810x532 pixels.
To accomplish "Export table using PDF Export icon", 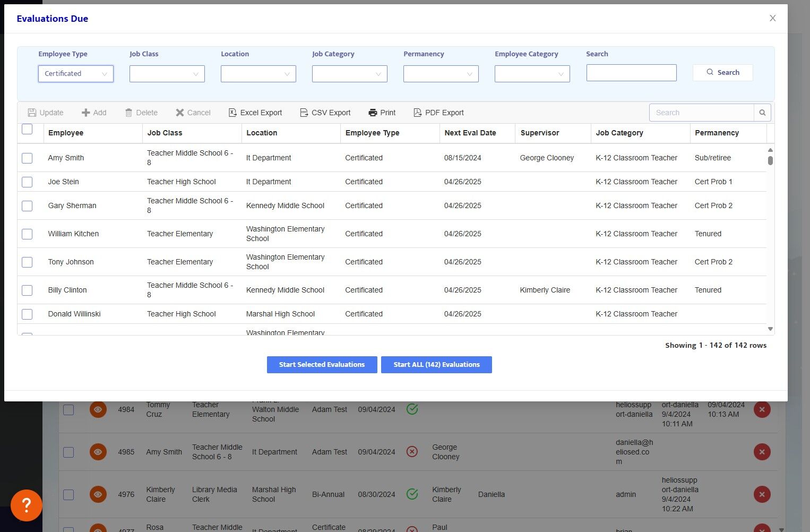I will pos(418,113).
